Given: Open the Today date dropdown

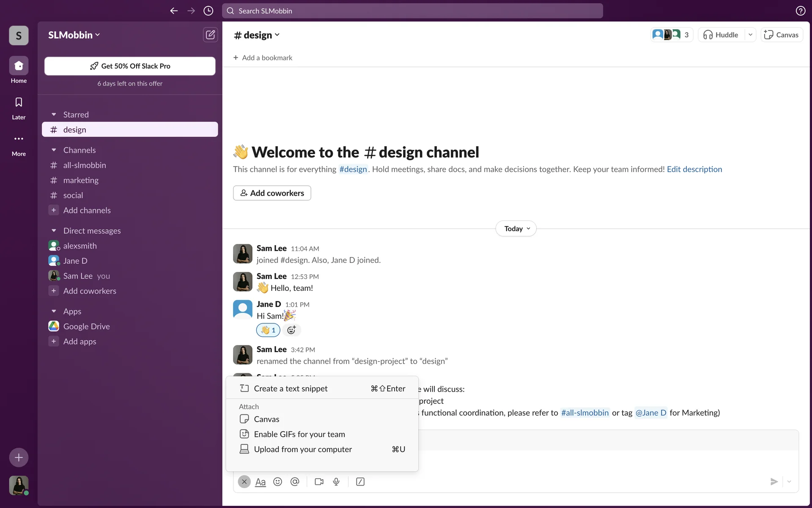Looking at the screenshot, I should 516,229.
